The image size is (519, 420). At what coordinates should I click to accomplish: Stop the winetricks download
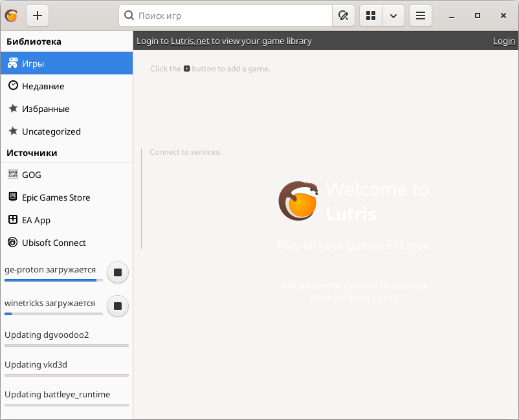[118, 306]
